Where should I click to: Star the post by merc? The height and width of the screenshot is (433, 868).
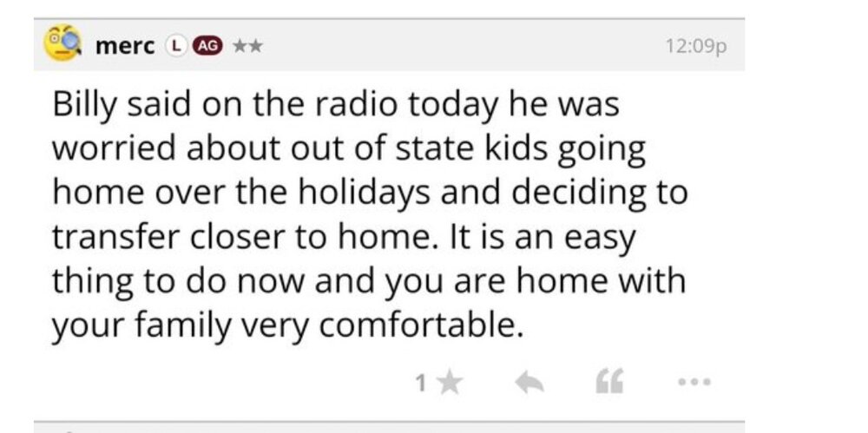pyautogui.click(x=448, y=384)
